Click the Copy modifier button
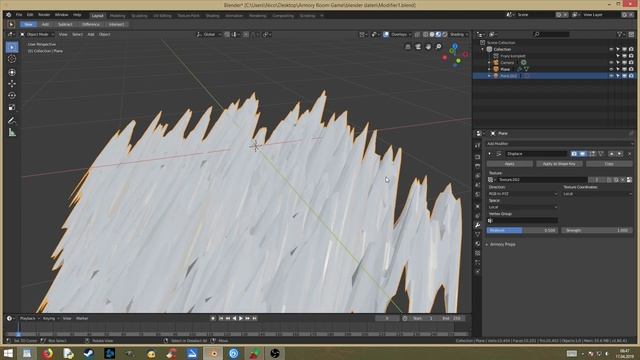 coord(609,164)
